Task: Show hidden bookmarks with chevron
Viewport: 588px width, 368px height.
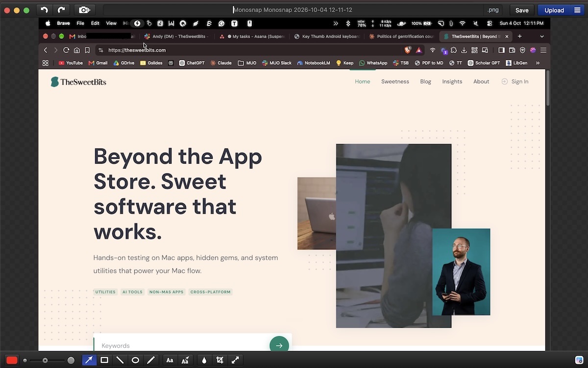Action: coord(538,63)
